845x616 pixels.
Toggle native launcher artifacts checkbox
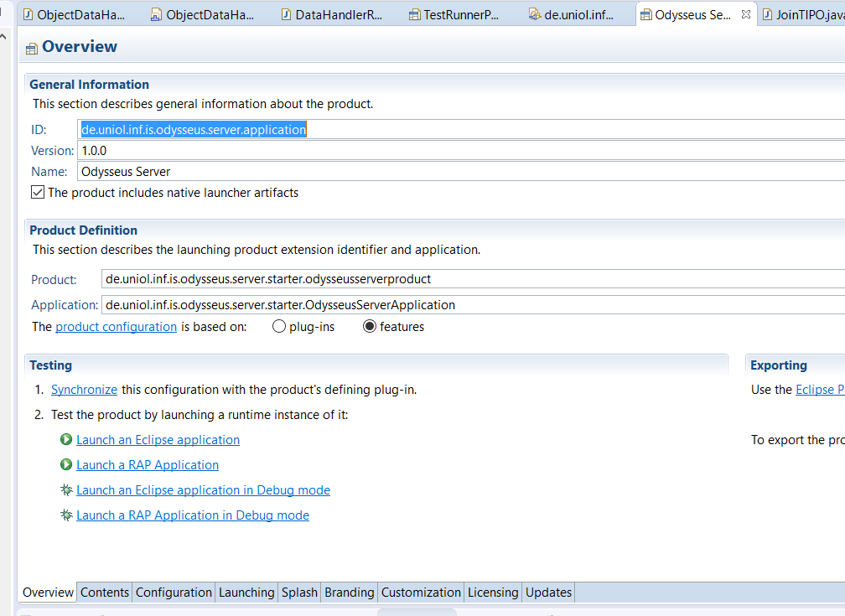(x=38, y=193)
